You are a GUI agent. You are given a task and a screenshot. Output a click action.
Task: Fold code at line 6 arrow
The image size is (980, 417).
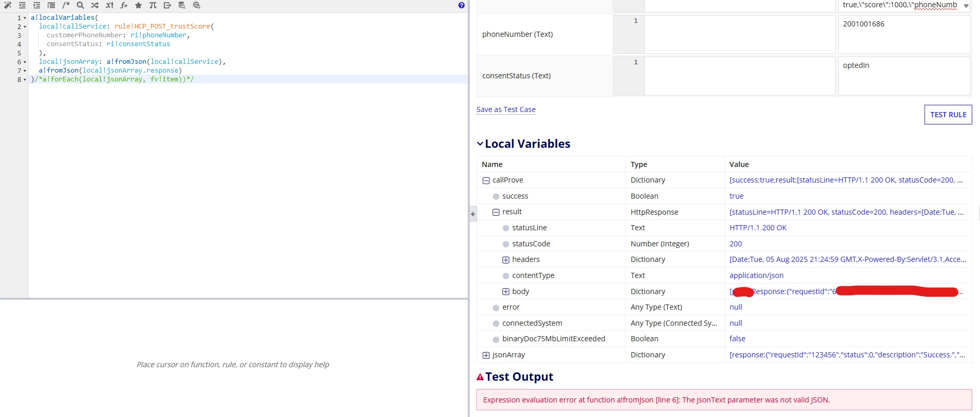25,62
